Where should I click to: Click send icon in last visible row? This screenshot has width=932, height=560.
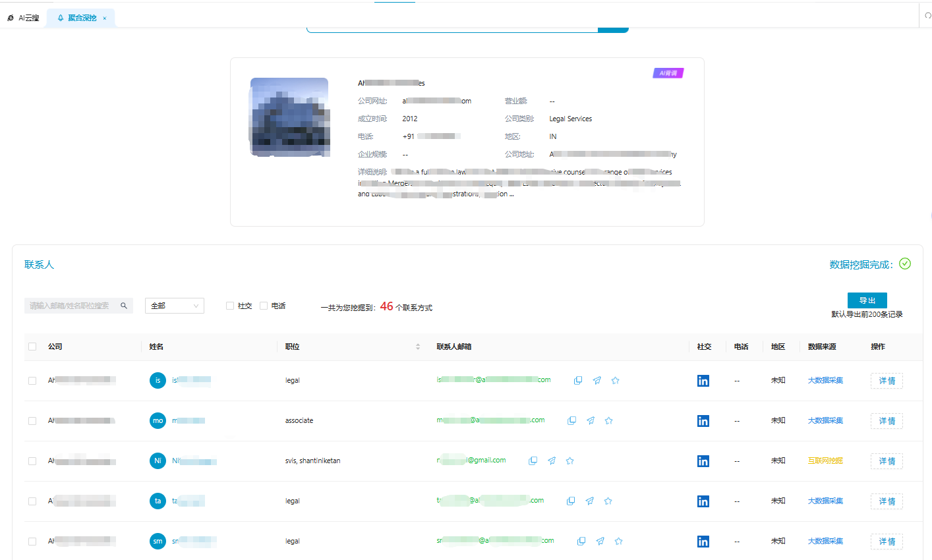(x=600, y=542)
